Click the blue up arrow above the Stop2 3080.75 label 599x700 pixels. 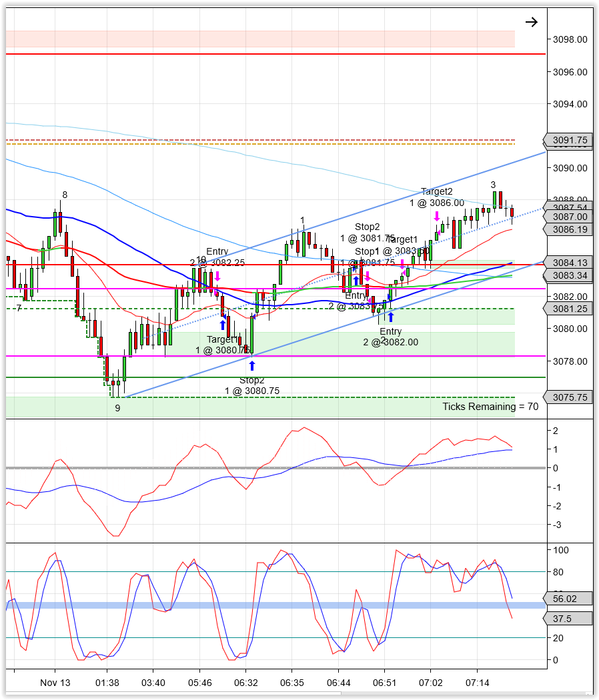click(x=252, y=365)
